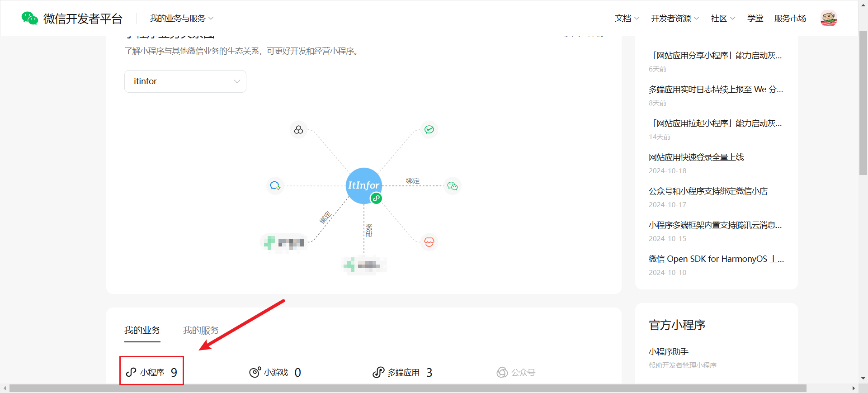Open the 小程序助手 official mini program
This screenshot has height=393, width=868.
click(669, 351)
